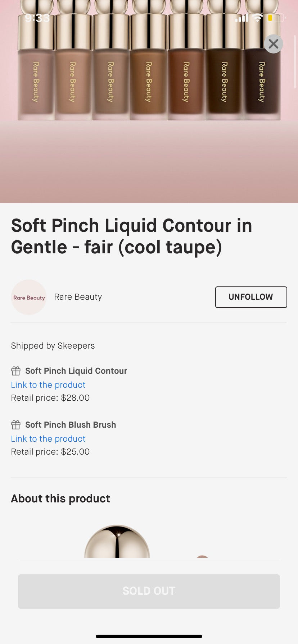Tap the home indicator bar
This screenshot has height=644, width=298.
149,636
